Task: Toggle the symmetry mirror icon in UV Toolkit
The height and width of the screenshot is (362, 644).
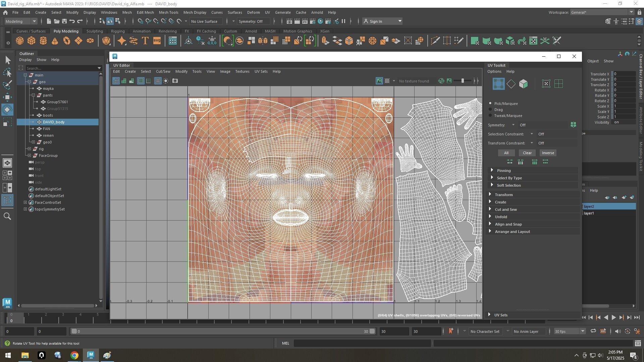Action: 573,125
